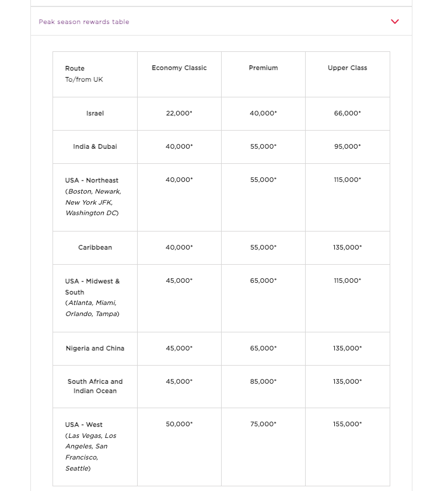This screenshot has width=448, height=491.
Task: Click the USA - Northeast route label
Action: (x=92, y=180)
